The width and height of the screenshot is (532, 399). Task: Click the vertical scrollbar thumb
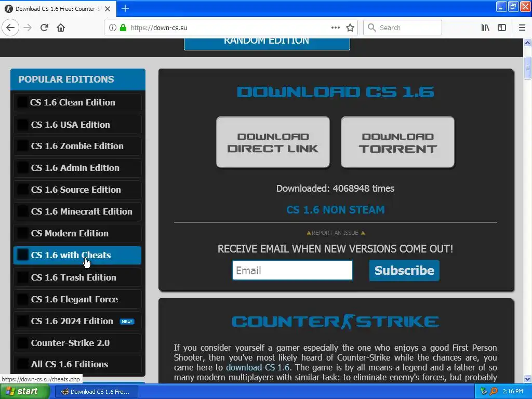click(x=527, y=68)
